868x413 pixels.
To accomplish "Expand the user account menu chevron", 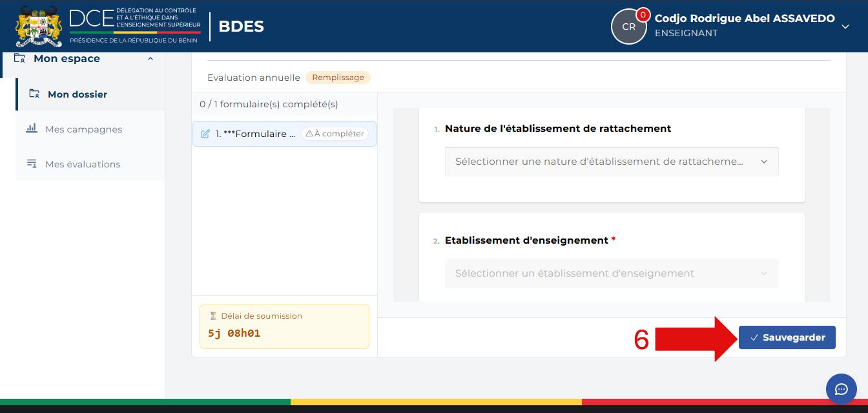I will (x=845, y=26).
